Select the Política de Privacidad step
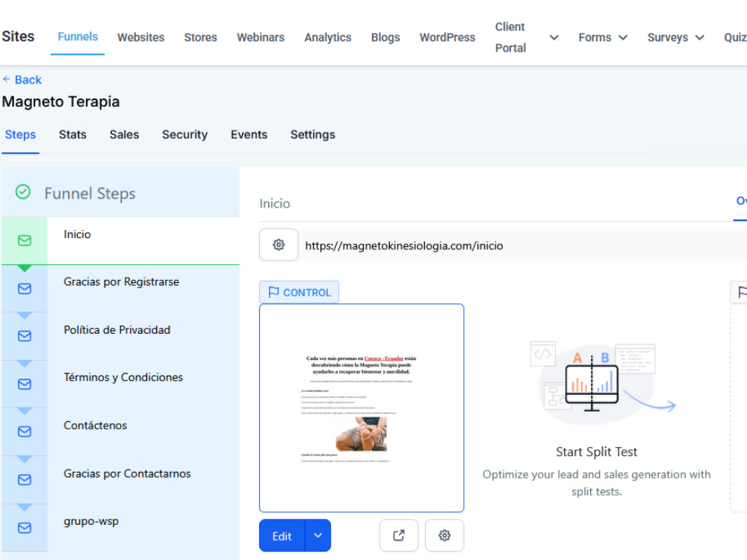Screen dimensions: 747x560 click(x=120, y=336)
